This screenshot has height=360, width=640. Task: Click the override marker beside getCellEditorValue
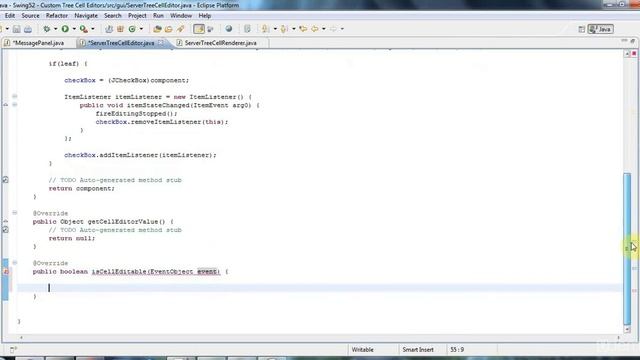6,221
